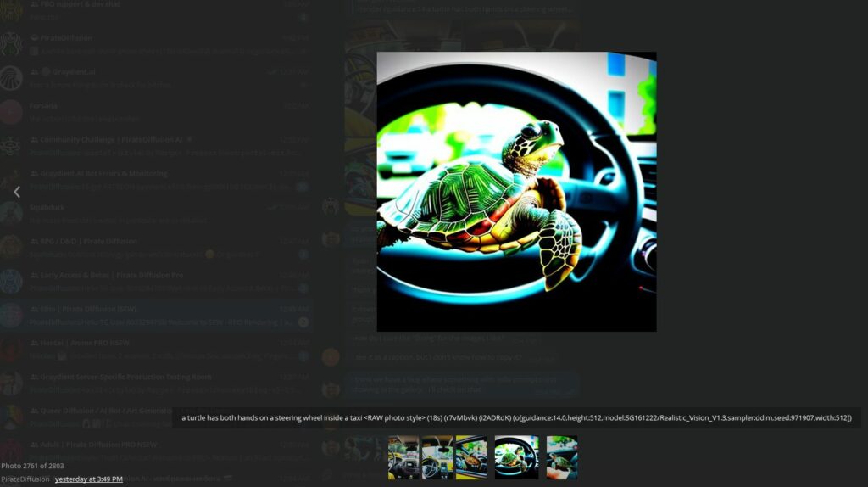Select the yellow taxi interior thumbnail
The height and width of the screenshot is (487, 868).
pyautogui.click(x=403, y=457)
